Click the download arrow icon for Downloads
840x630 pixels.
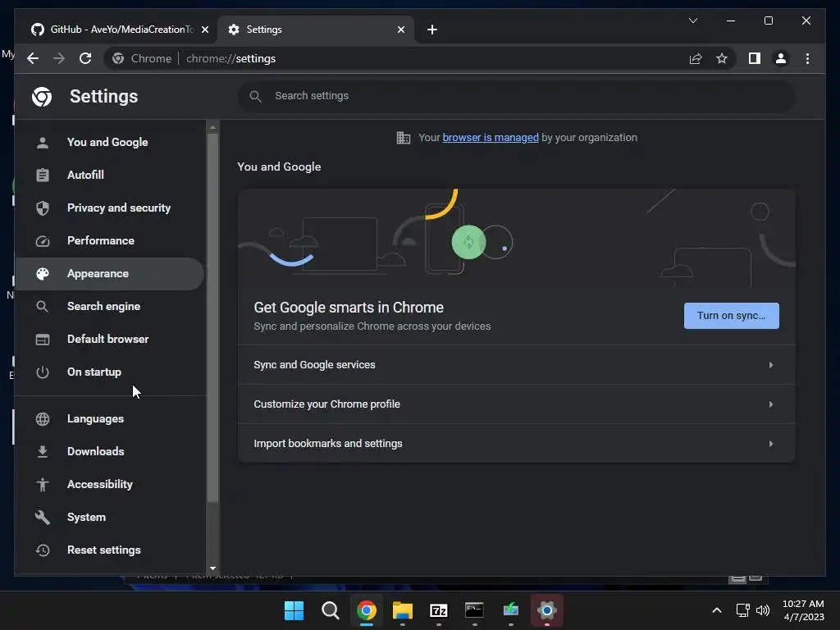click(x=43, y=452)
